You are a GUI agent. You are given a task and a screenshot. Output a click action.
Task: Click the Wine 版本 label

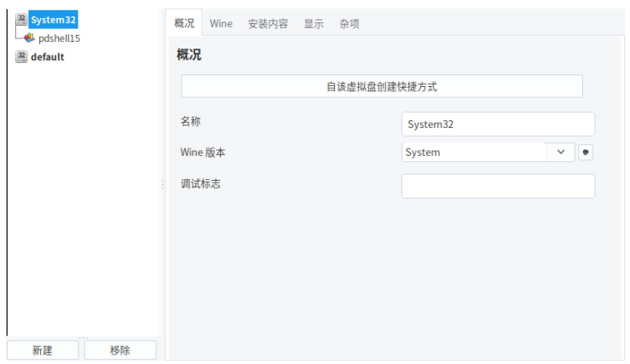point(203,153)
